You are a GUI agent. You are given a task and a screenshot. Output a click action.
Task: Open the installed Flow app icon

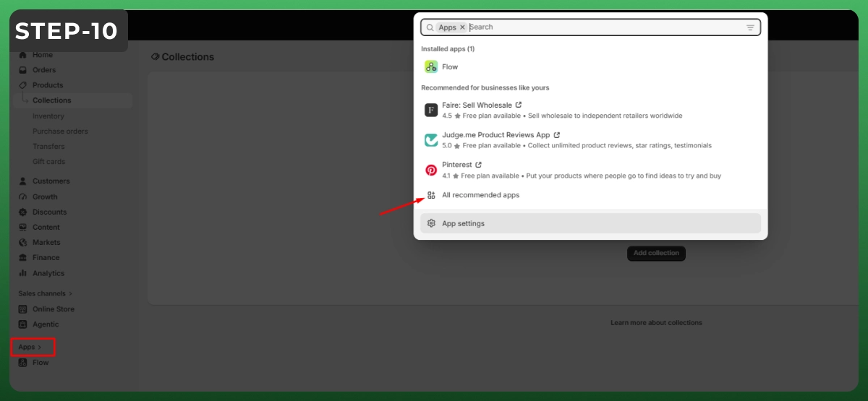click(x=431, y=66)
